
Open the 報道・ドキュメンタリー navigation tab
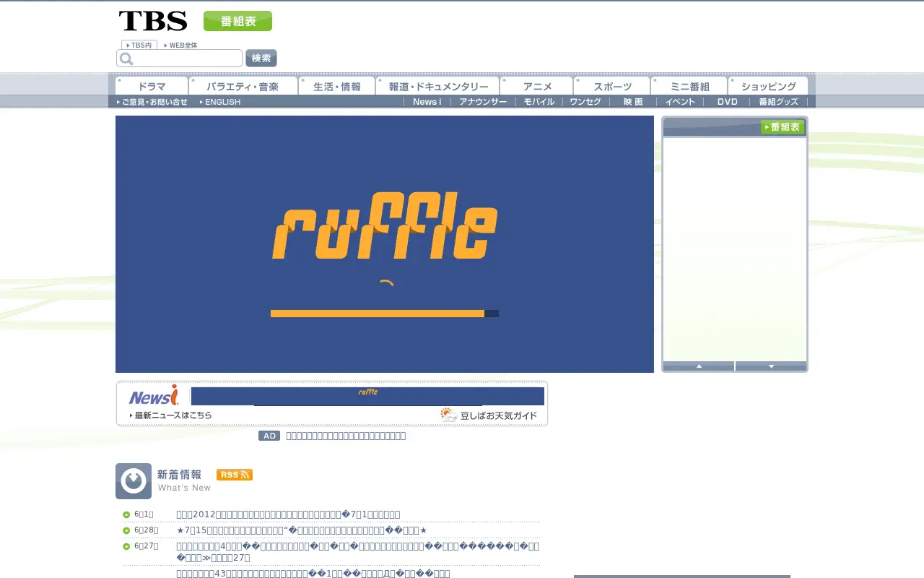click(438, 86)
